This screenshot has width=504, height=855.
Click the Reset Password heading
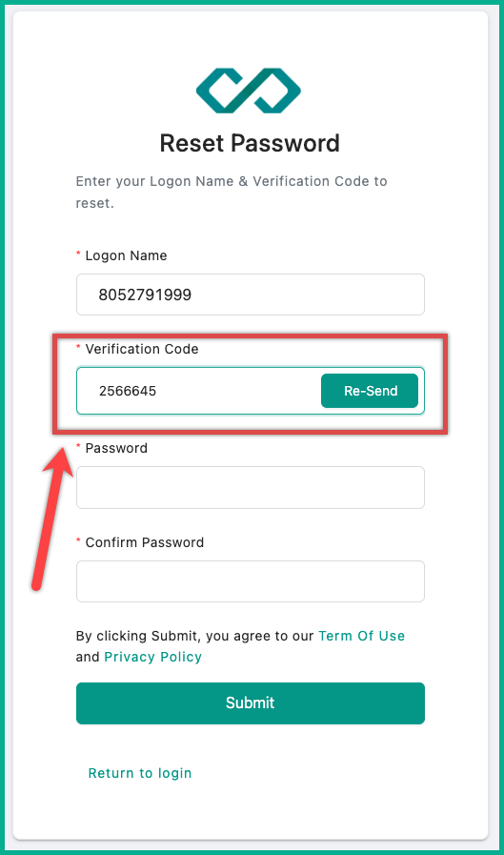click(250, 143)
